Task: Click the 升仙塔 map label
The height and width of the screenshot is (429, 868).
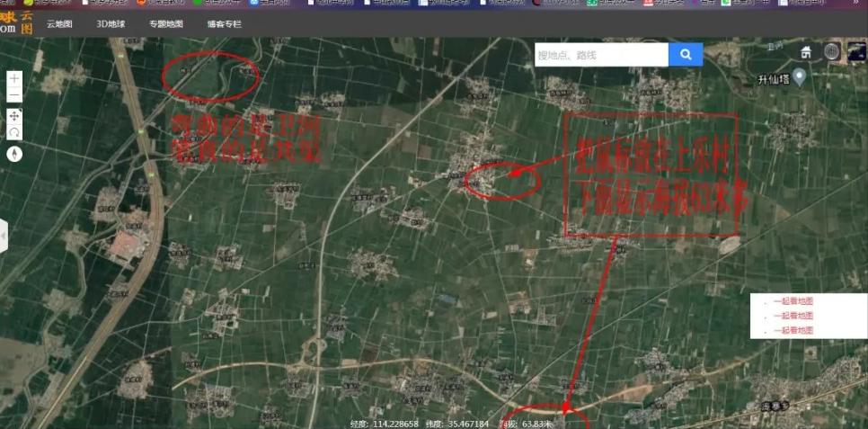Action: click(x=774, y=80)
